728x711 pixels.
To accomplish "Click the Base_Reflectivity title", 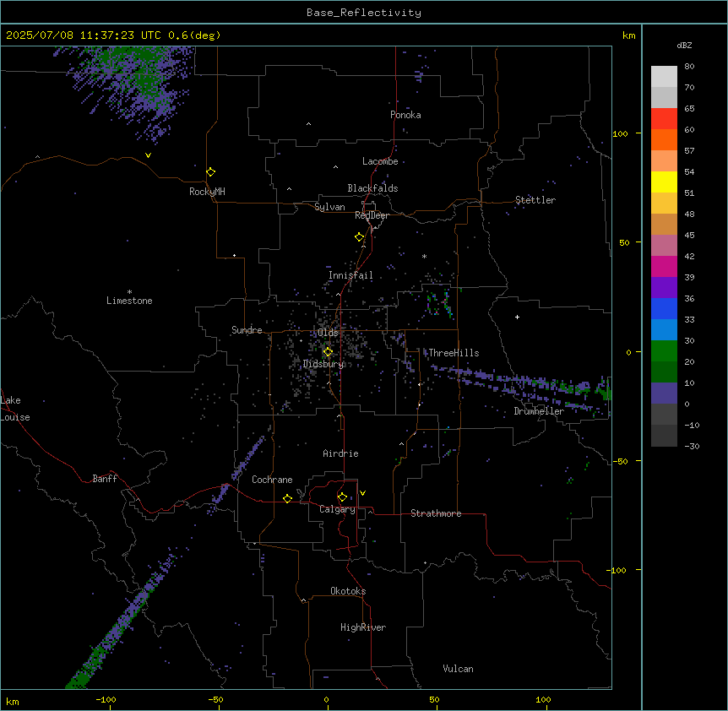I will tap(364, 13).
